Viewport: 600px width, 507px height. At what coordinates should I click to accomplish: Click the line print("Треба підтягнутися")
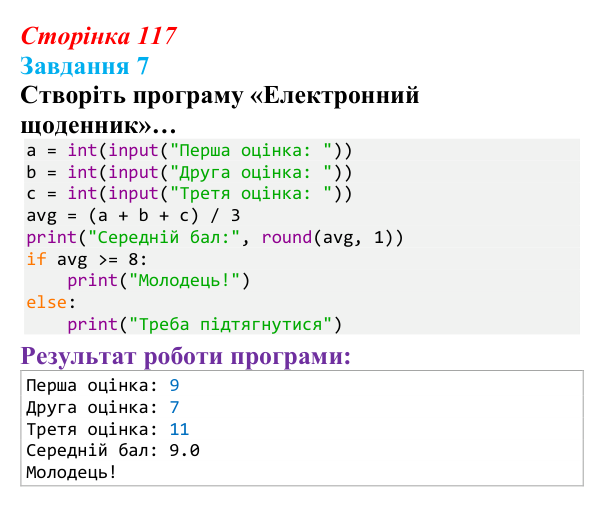click(x=204, y=324)
